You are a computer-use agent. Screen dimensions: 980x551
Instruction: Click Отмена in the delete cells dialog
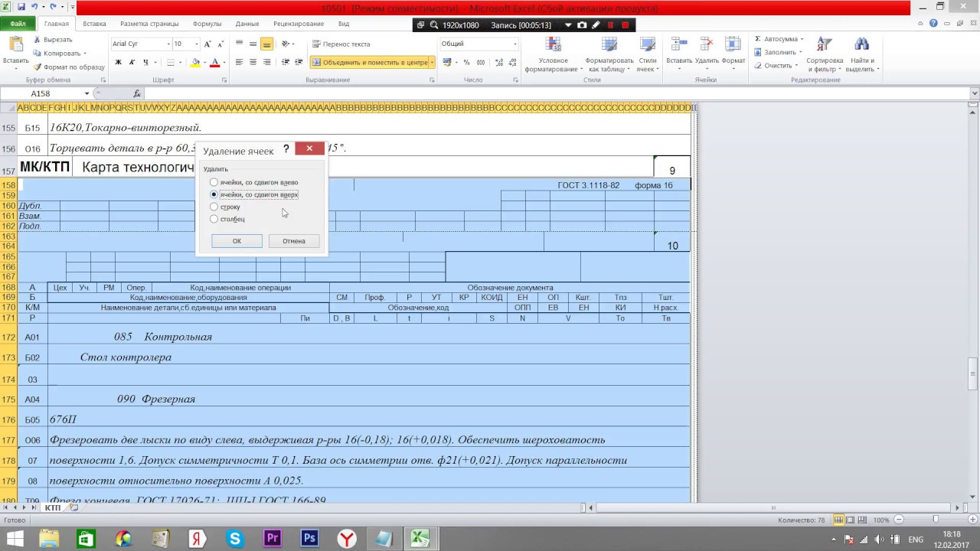[294, 241]
